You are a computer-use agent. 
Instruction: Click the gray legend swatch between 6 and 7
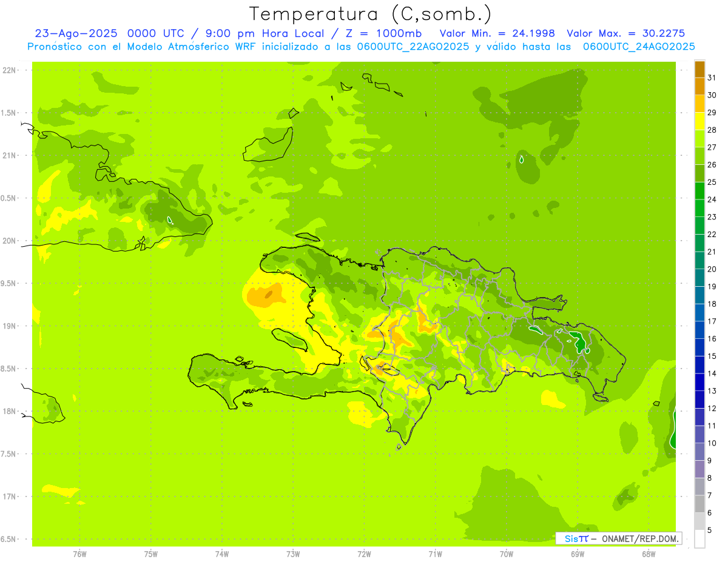tap(699, 504)
